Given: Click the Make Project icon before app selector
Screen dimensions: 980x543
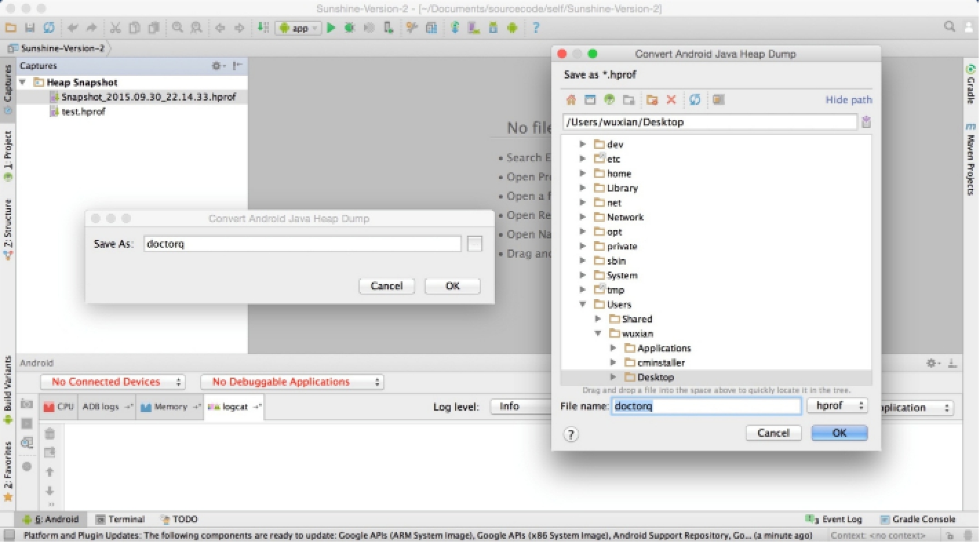Looking at the screenshot, I should 263,28.
